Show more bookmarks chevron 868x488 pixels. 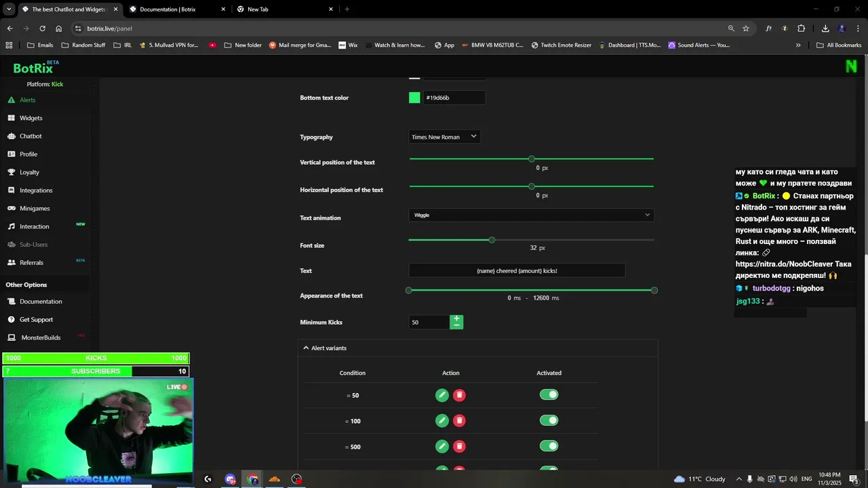798,45
